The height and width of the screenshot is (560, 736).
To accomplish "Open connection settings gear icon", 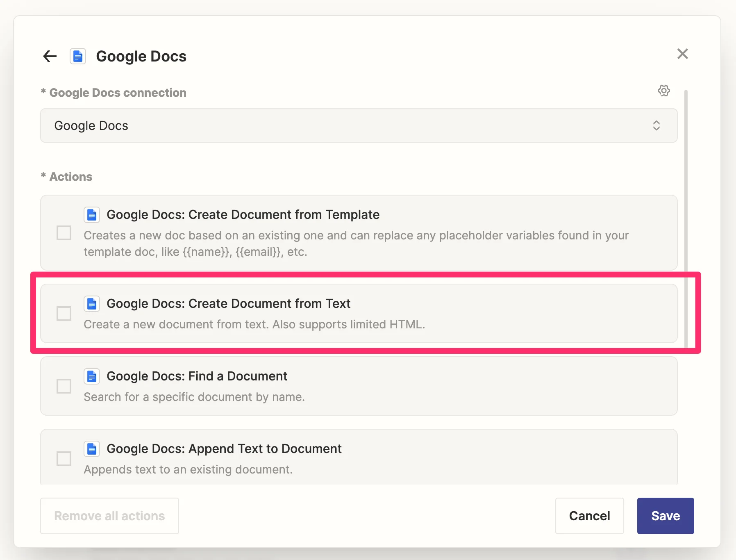I will tap(664, 91).
